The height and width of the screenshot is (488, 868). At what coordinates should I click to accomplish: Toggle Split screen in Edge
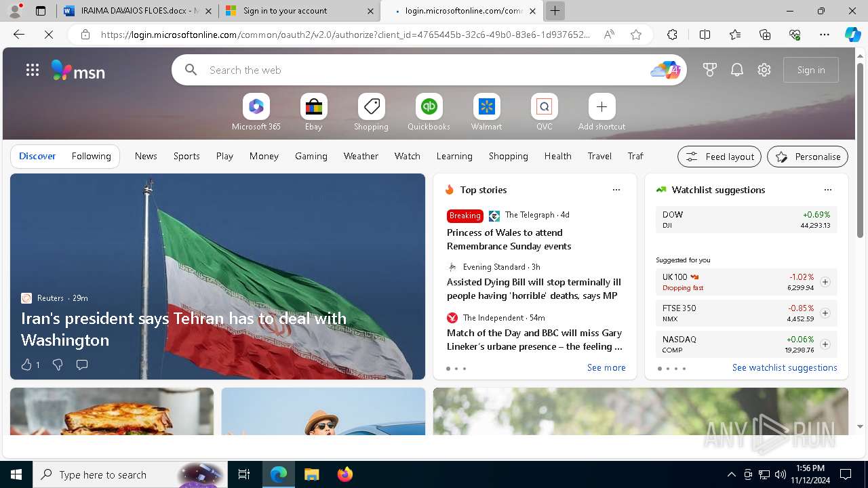(705, 35)
